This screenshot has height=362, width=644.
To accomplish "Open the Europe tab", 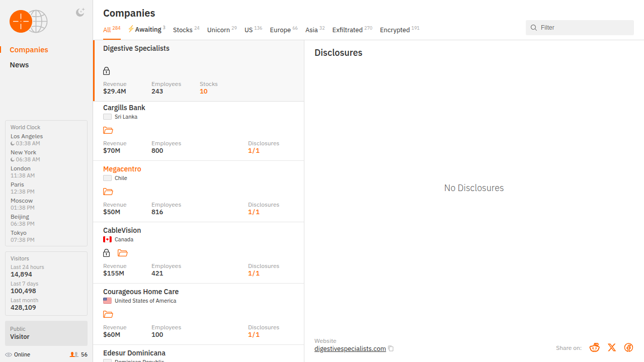I will pos(284,30).
